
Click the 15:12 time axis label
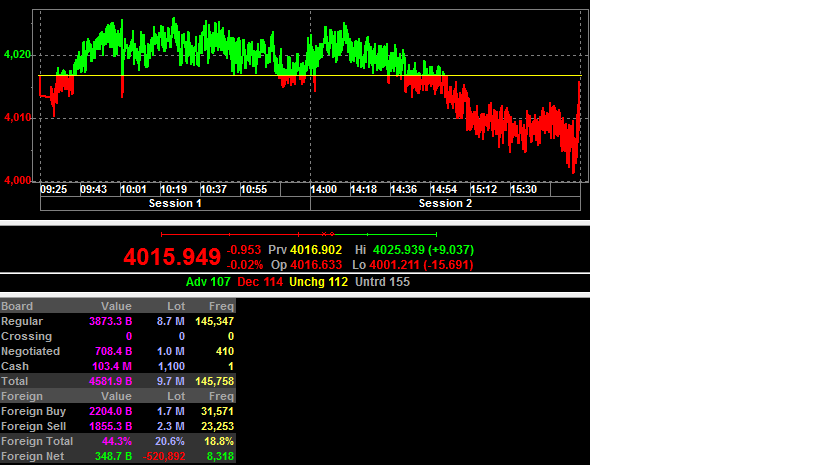(484, 189)
